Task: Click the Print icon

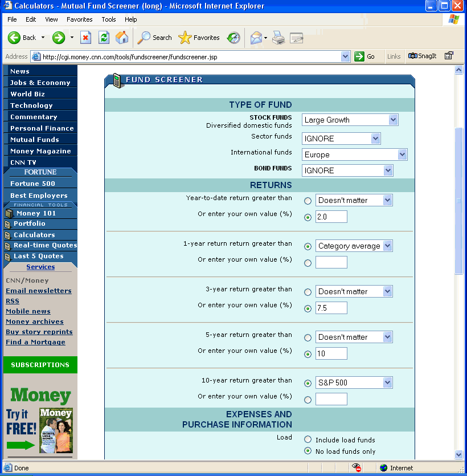Action: [x=278, y=38]
